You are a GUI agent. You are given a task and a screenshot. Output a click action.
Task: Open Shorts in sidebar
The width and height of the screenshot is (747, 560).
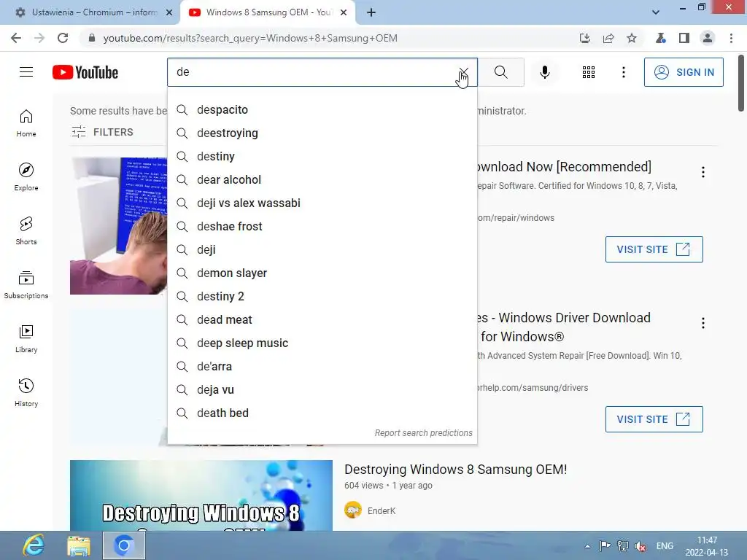(26, 231)
